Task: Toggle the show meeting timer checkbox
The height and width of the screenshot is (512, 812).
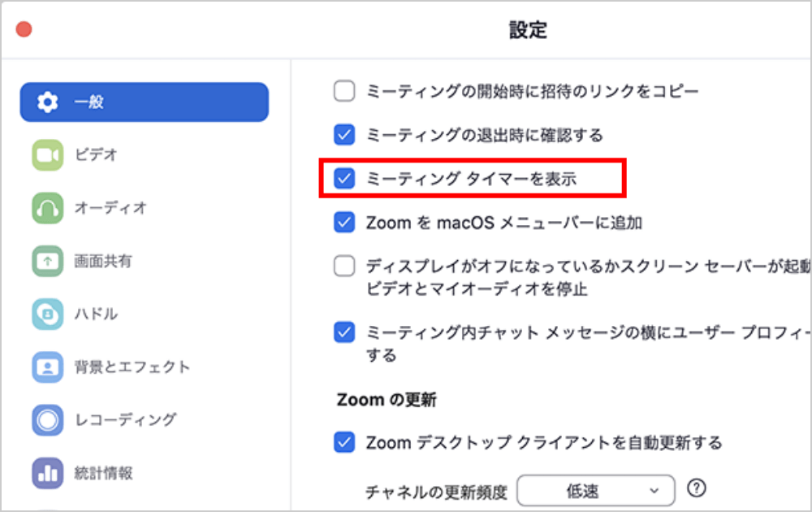Action: pos(345,178)
